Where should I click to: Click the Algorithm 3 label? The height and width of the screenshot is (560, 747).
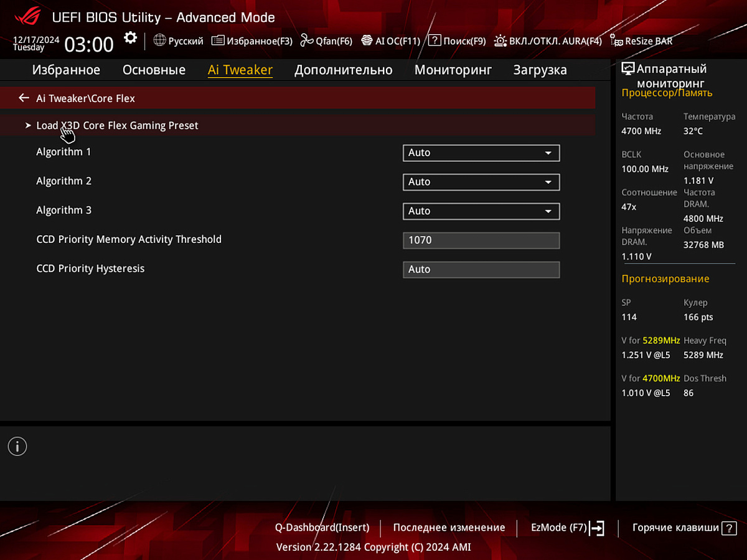pyautogui.click(x=63, y=210)
